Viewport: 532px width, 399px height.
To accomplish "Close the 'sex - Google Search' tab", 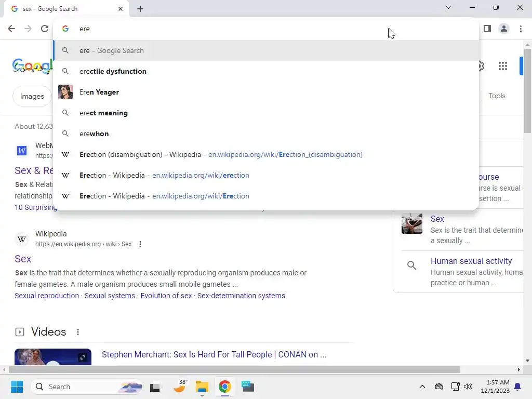I will pos(121,9).
